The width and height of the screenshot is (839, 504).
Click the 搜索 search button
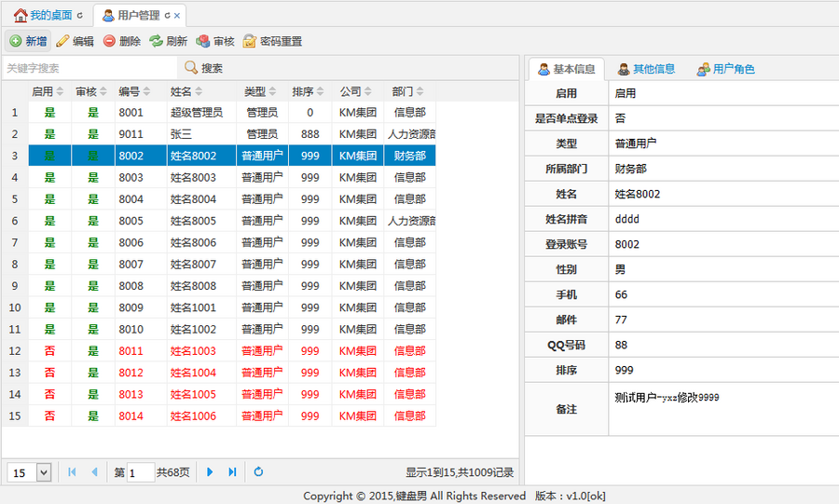pyautogui.click(x=203, y=68)
